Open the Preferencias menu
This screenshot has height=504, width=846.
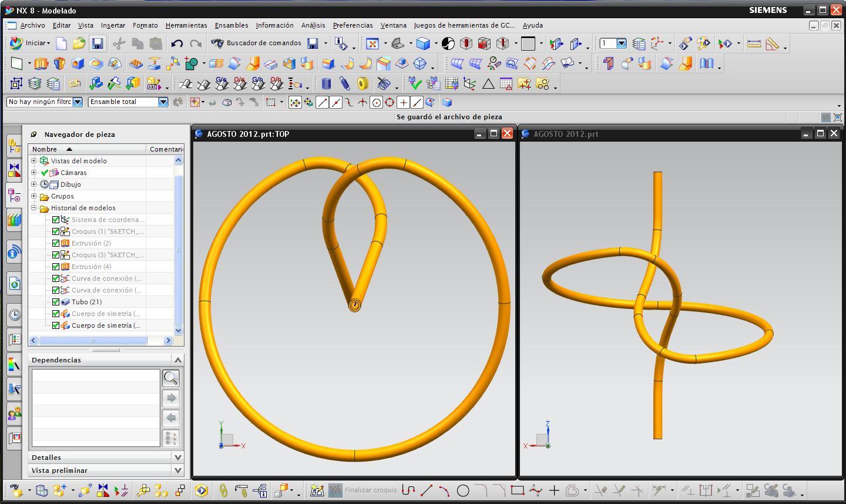point(352,25)
